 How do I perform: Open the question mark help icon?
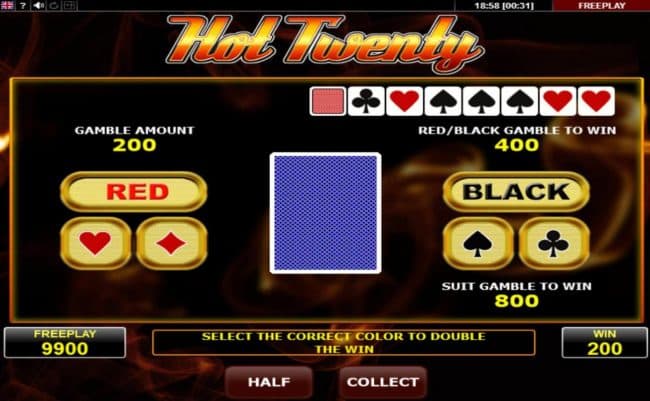[x=23, y=5]
